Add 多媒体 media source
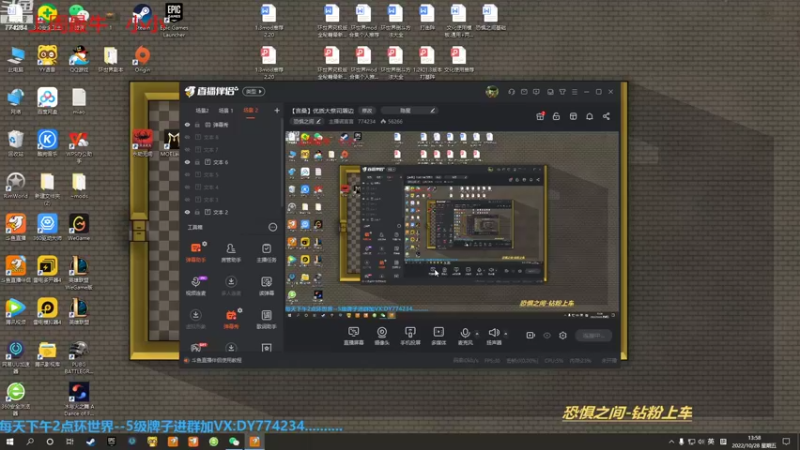Viewport: 800px width, 450px height. [438, 336]
